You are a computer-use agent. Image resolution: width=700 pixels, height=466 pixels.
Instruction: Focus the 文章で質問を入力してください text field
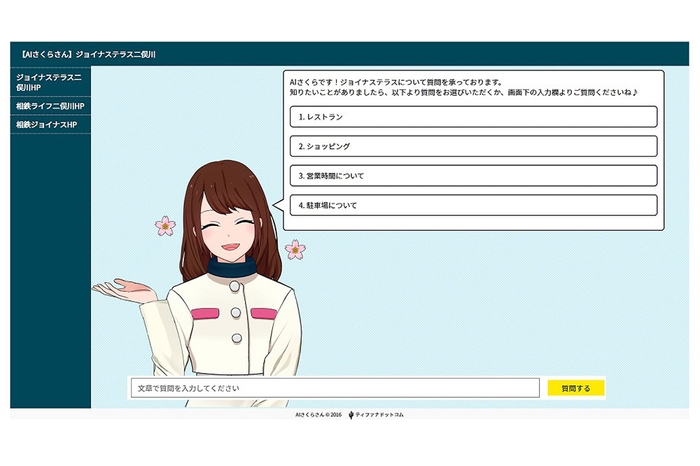tap(334, 388)
